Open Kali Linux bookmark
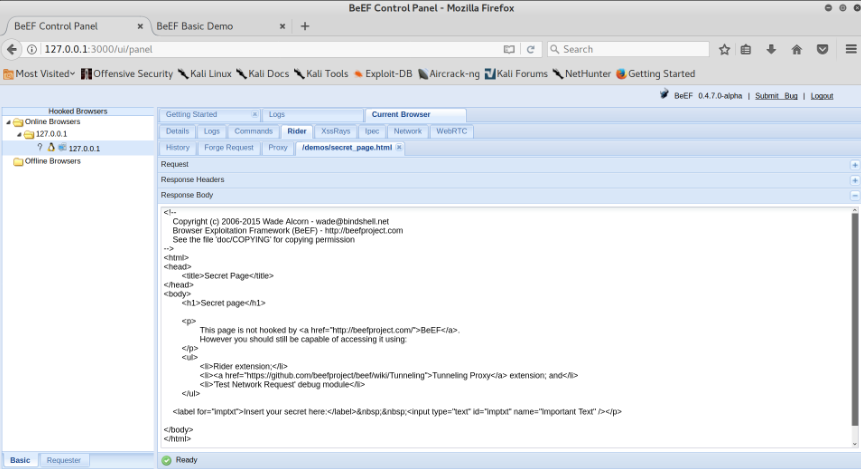The height and width of the screenshot is (469, 861). click(x=204, y=74)
